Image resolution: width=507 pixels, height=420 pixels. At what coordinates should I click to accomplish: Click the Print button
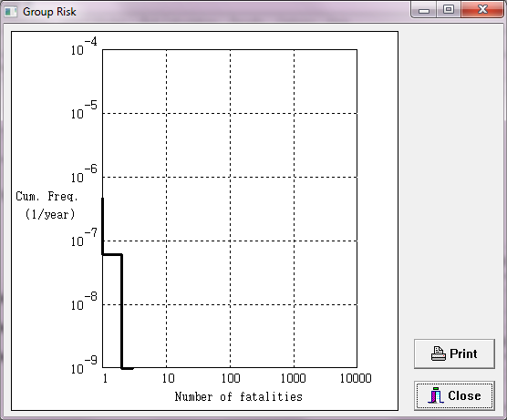[x=454, y=353]
